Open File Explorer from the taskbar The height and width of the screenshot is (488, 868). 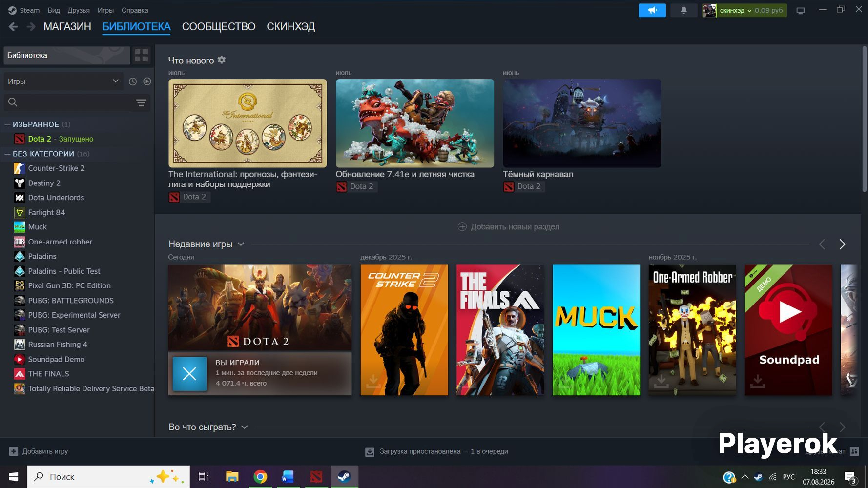(x=232, y=477)
